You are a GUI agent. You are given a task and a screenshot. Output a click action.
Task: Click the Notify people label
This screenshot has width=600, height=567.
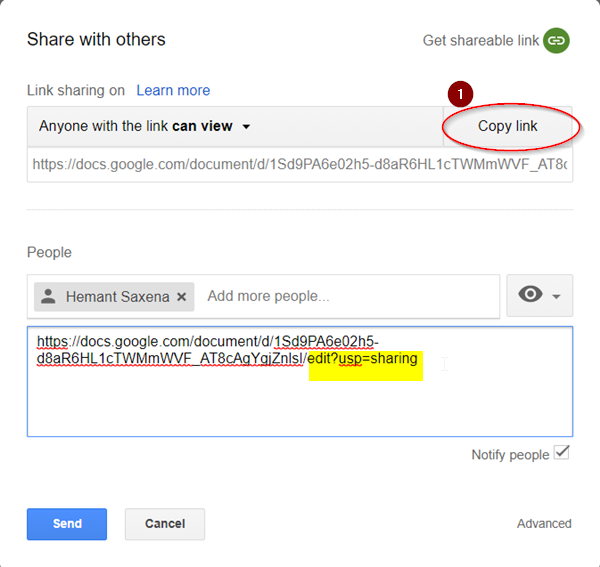click(510, 455)
